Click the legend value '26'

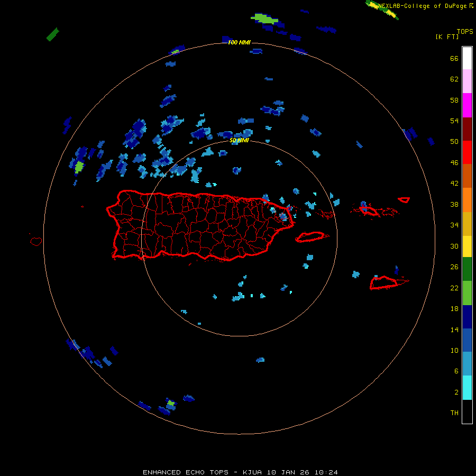(x=454, y=267)
